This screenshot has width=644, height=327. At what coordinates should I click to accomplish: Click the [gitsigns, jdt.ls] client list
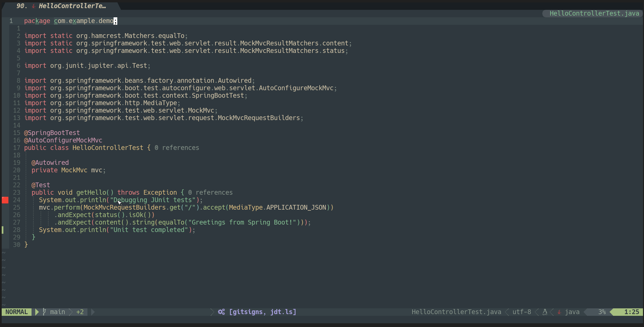pos(263,312)
